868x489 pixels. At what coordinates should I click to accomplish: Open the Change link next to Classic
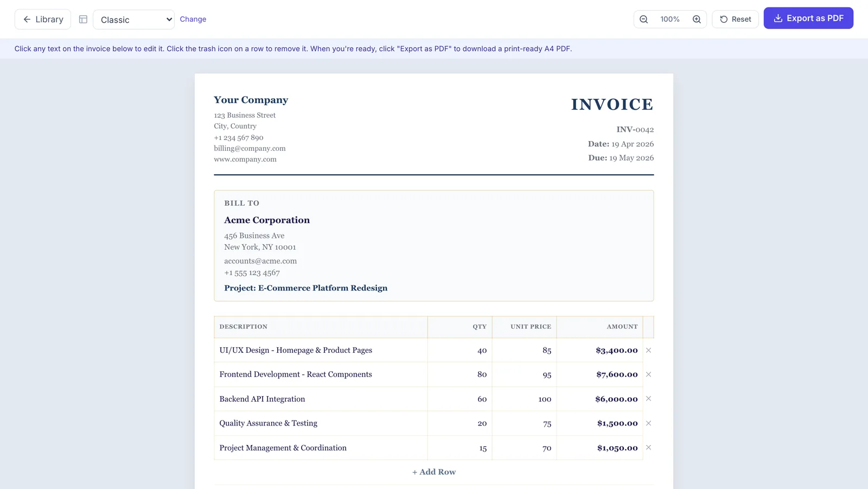click(193, 19)
